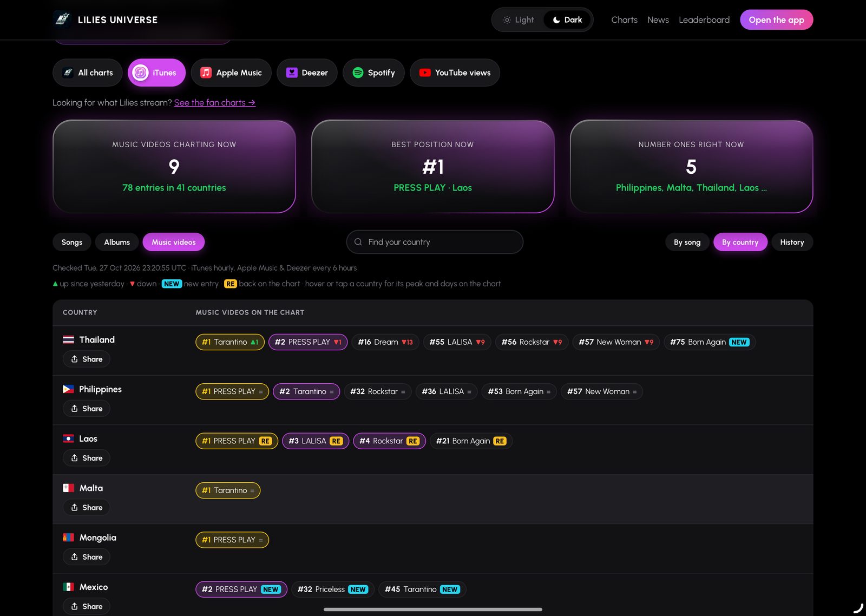Share the Mongolia chart row

(87, 557)
